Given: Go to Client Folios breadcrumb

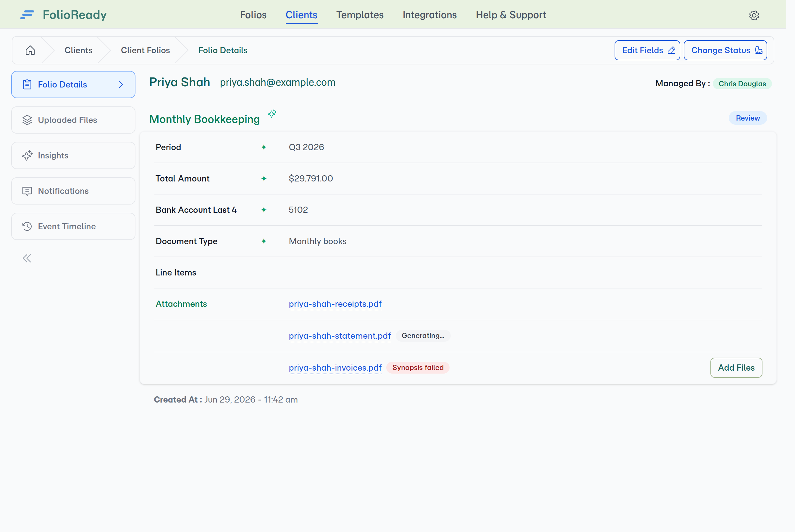Looking at the screenshot, I should 145,50.
